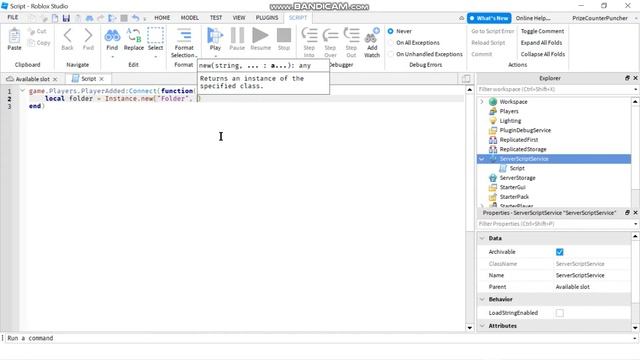Navigate Fwd in script
This screenshot has height=360, width=640.
pyautogui.click(x=88, y=36)
